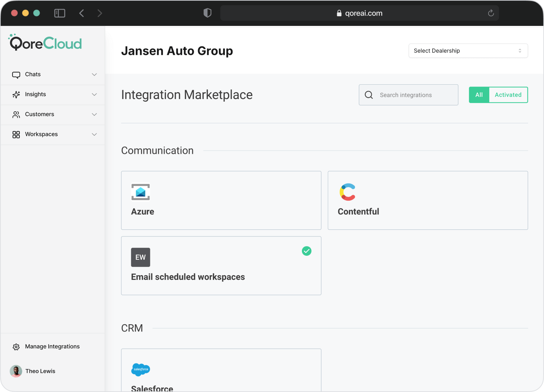
Task: Open the Select Dealership dropdown
Action: pyautogui.click(x=468, y=51)
